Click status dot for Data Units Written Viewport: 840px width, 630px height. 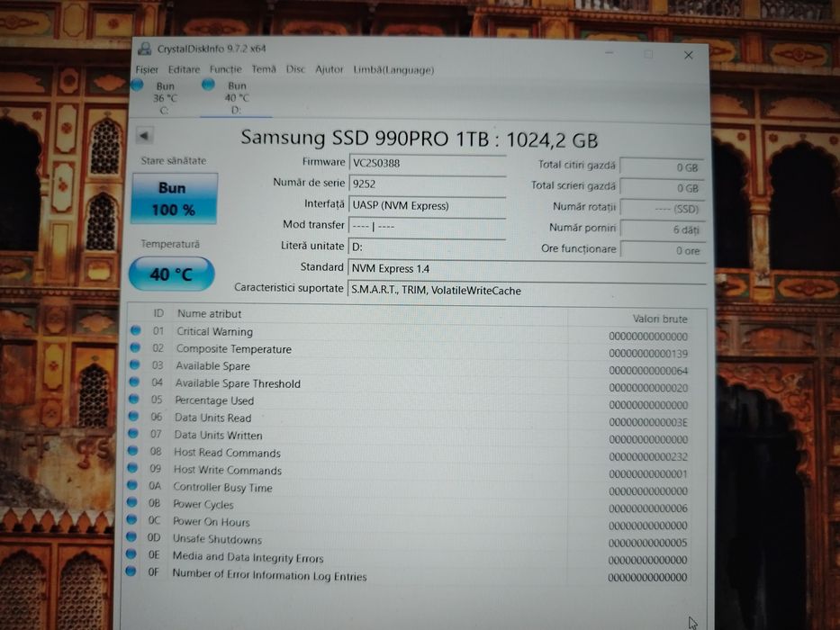click(133, 434)
